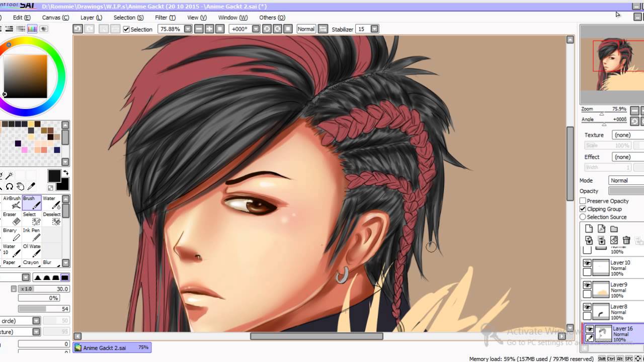This screenshot has width=644, height=362.
Task: Click the black foreground color swatch
Action: pos(54,176)
